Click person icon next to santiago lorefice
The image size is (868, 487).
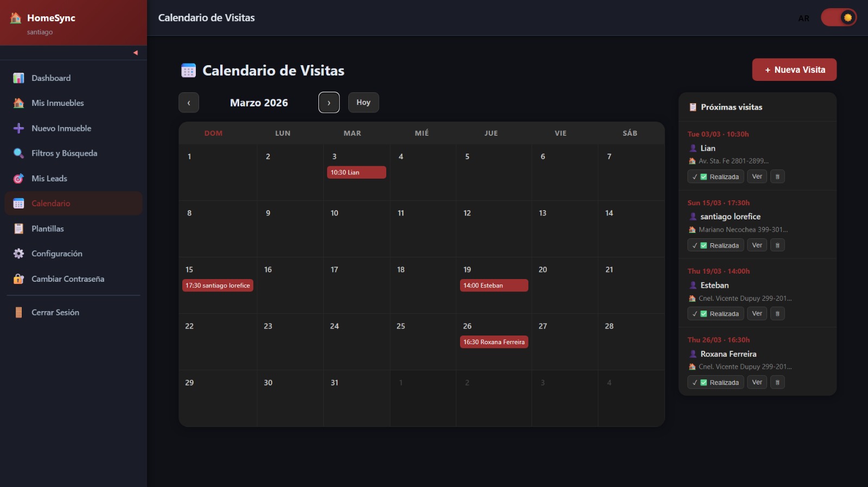click(x=693, y=217)
